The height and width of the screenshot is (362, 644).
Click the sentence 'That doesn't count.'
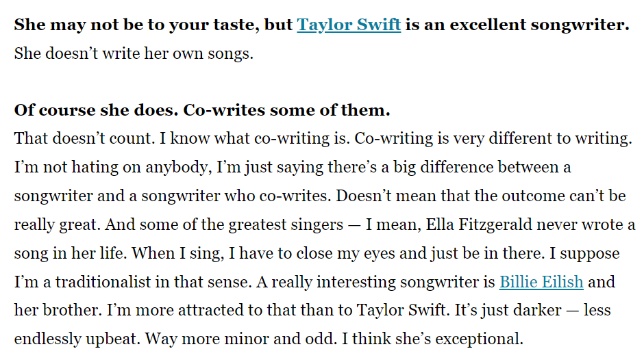tap(84, 138)
